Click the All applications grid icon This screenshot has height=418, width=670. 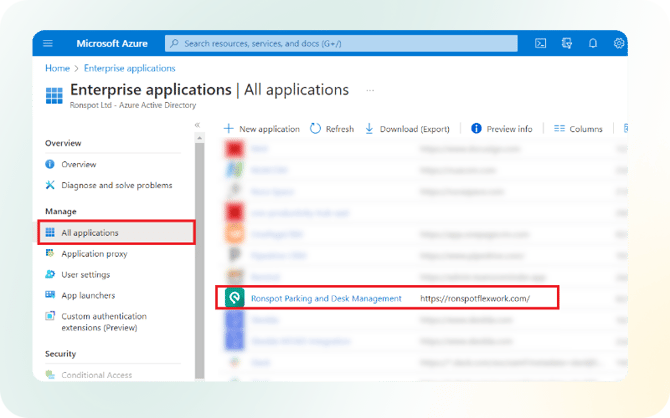(x=50, y=233)
